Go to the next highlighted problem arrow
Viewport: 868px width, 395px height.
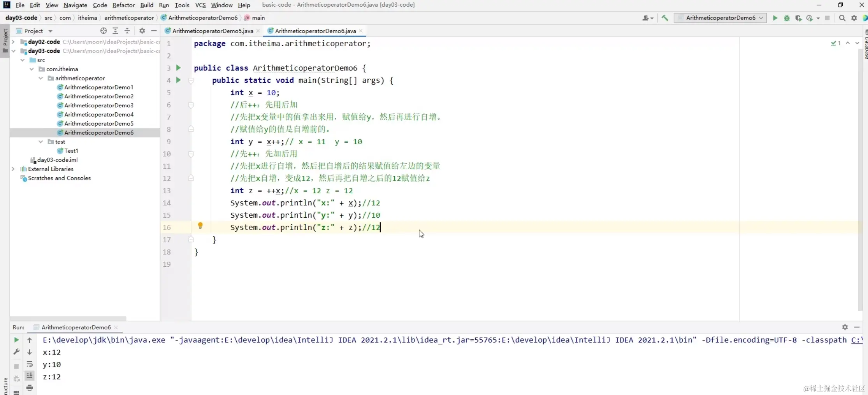click(857, 43)
